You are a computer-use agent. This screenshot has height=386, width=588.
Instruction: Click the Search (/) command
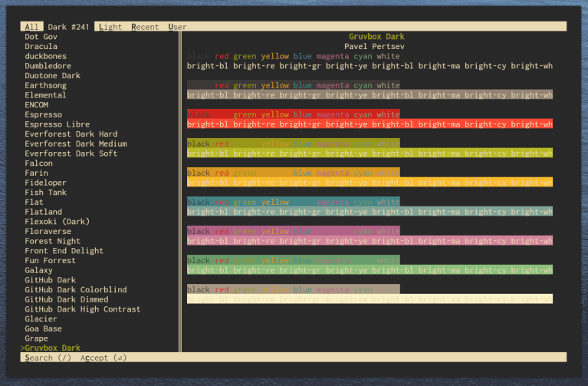click(48, 358)
